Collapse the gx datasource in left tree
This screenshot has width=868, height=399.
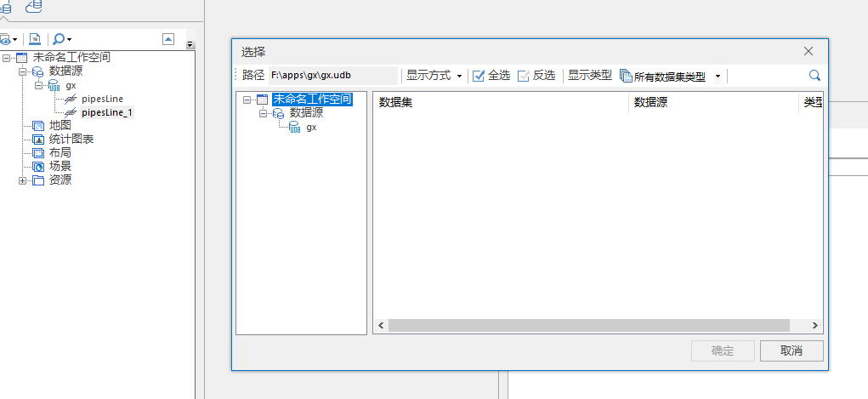point(38,85)
